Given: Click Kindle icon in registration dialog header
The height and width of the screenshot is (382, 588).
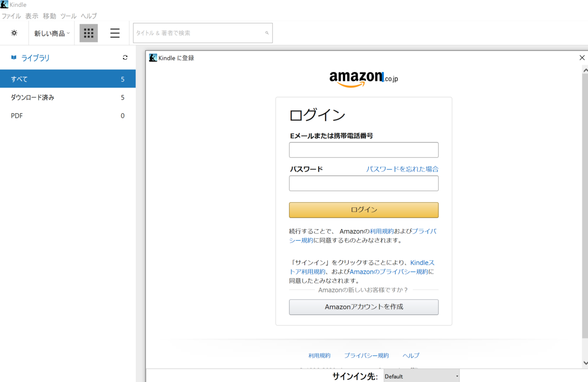Looking at the screenshot, I should (x=153, y=58).
